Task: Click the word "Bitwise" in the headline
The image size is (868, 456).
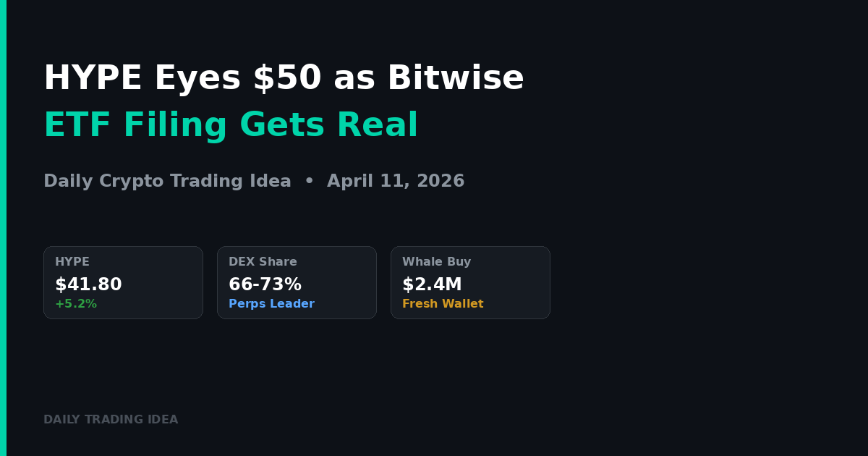Action: pyautogui.click(x=455, y=78)
